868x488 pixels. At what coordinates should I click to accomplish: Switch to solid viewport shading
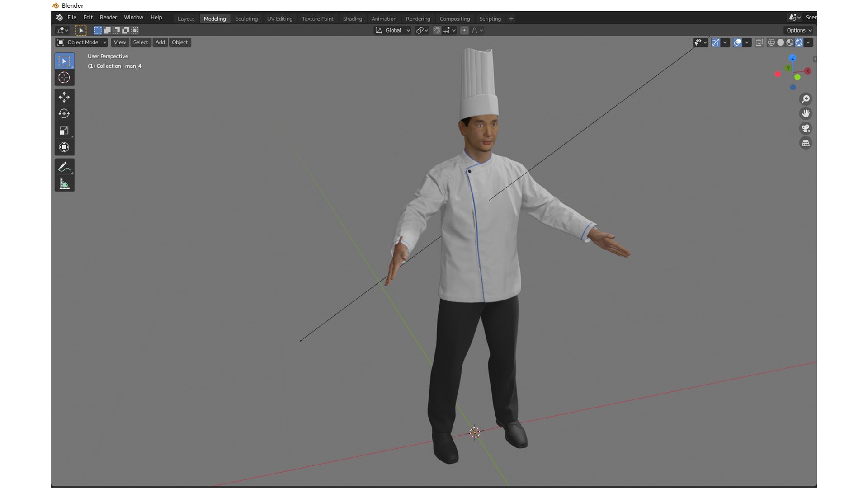pyautogui.click(x=780, y=42)
